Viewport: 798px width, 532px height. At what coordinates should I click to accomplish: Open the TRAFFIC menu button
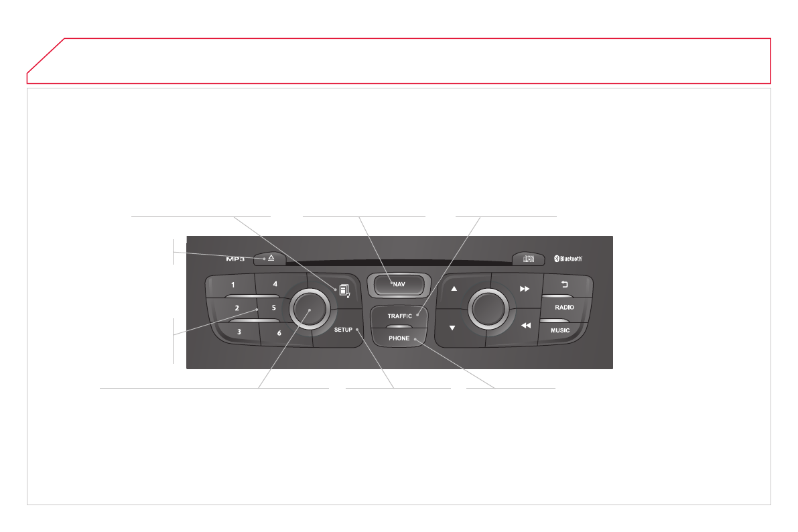399,316
